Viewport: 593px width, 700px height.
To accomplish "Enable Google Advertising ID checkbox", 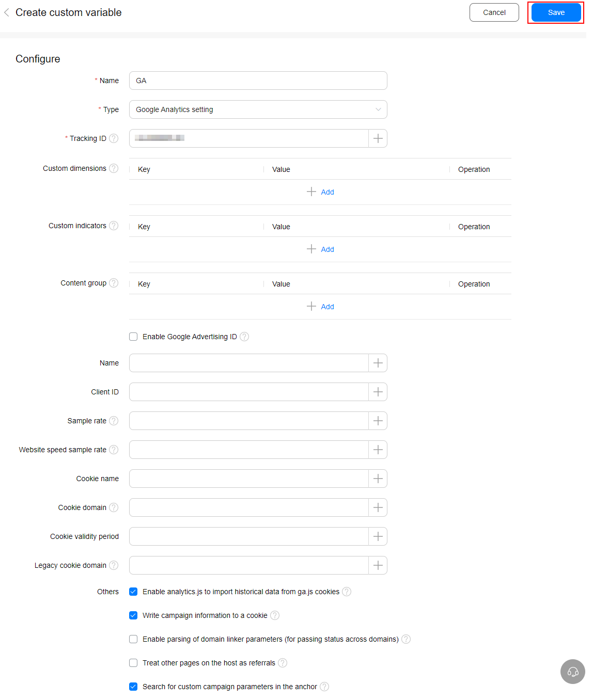I will [x=133, y=337].
